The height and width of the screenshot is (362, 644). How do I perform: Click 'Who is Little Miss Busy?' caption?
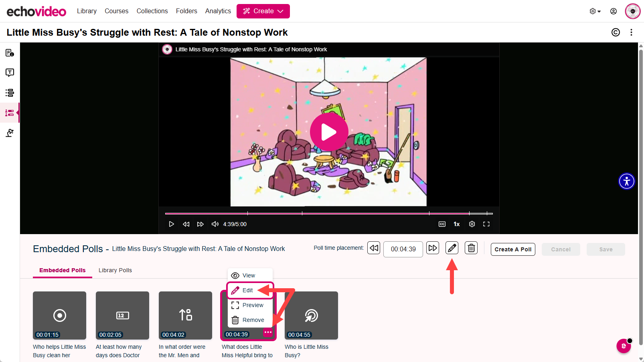(306, 351)
